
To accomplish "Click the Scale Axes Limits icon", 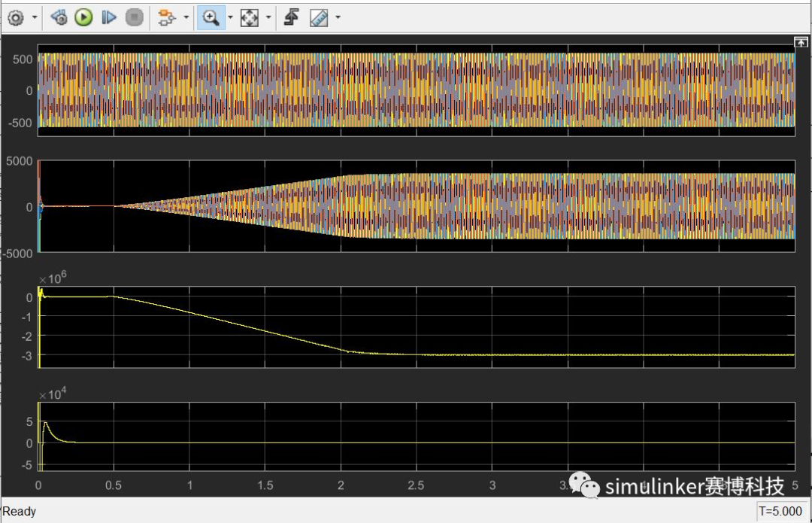I will 250,17.
